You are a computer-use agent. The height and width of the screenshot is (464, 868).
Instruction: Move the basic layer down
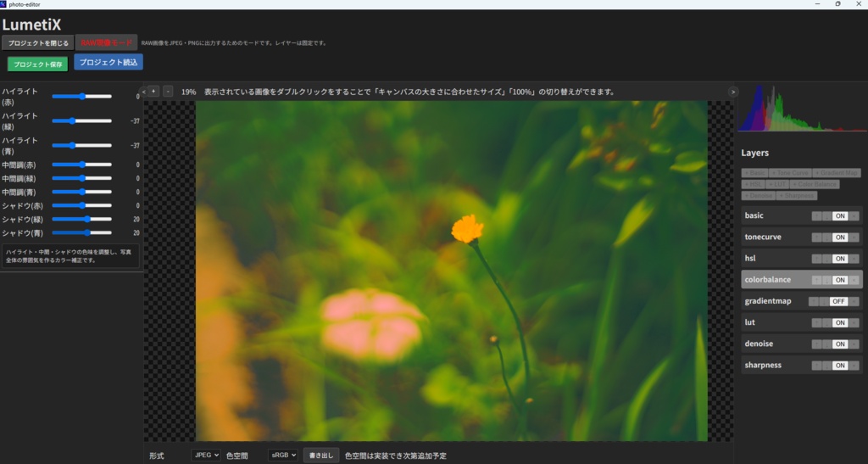tap(826, 216)
